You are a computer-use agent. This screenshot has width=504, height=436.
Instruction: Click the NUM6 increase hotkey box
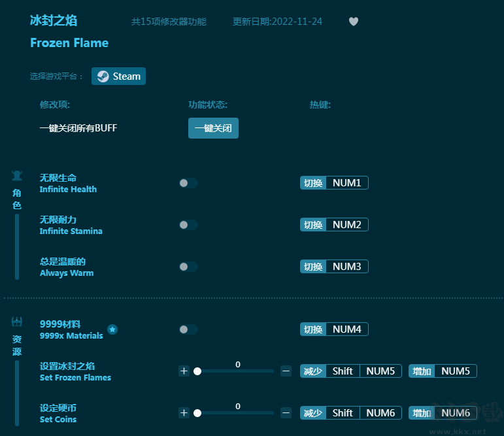point(455,413)
